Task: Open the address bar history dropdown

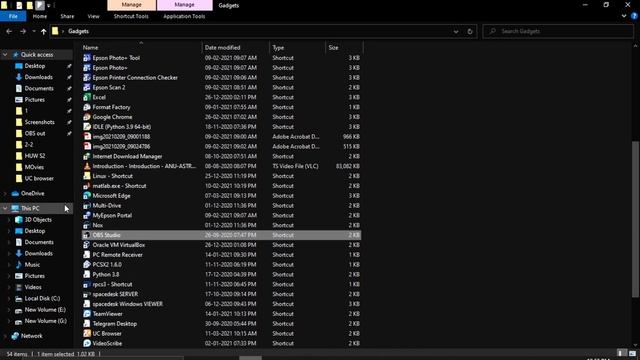Action: [456, 31]
